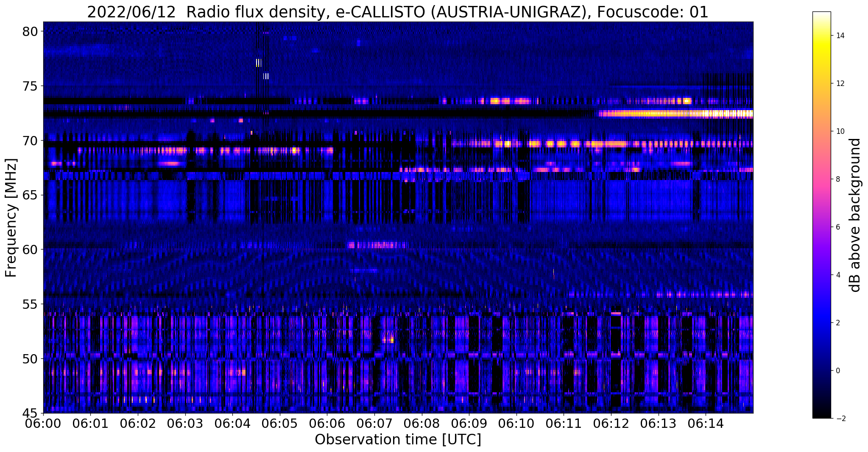Click the colorbar tick label 2
The image size is (868, 452).
tap(837, 323)
